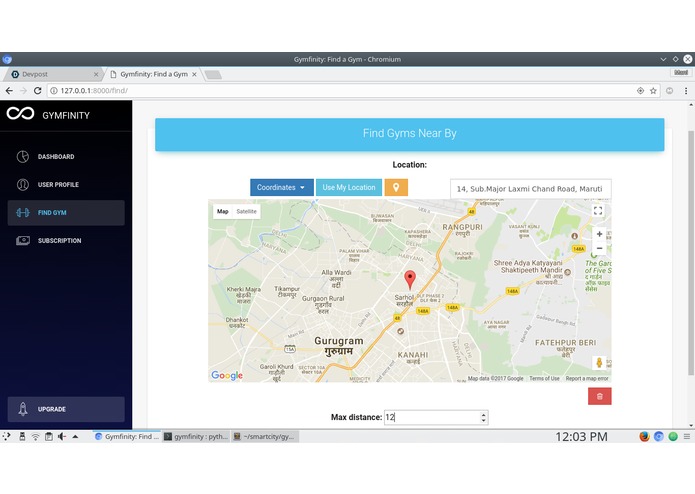Click the Google logo on the map
Screen dimensions: 695x494
(227, 375)
